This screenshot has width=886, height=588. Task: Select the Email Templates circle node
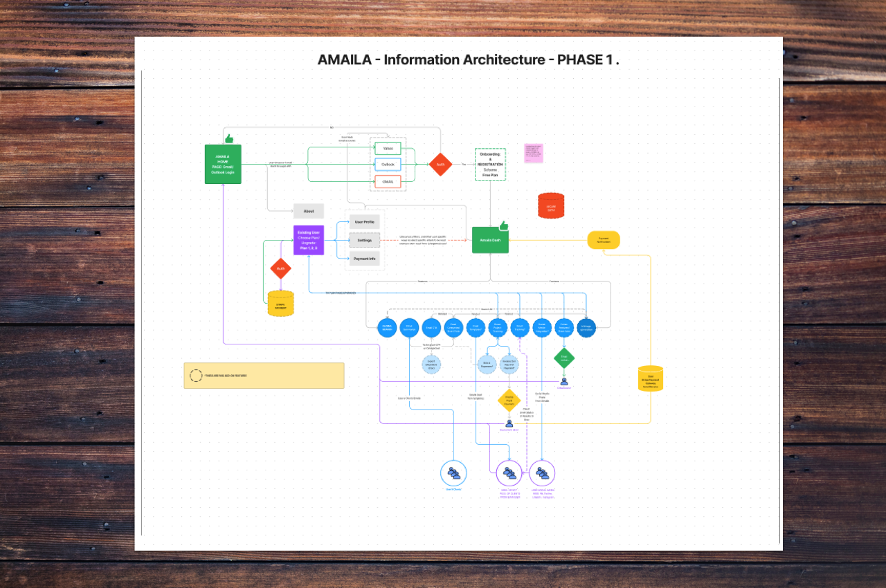[x=476, y=328]
